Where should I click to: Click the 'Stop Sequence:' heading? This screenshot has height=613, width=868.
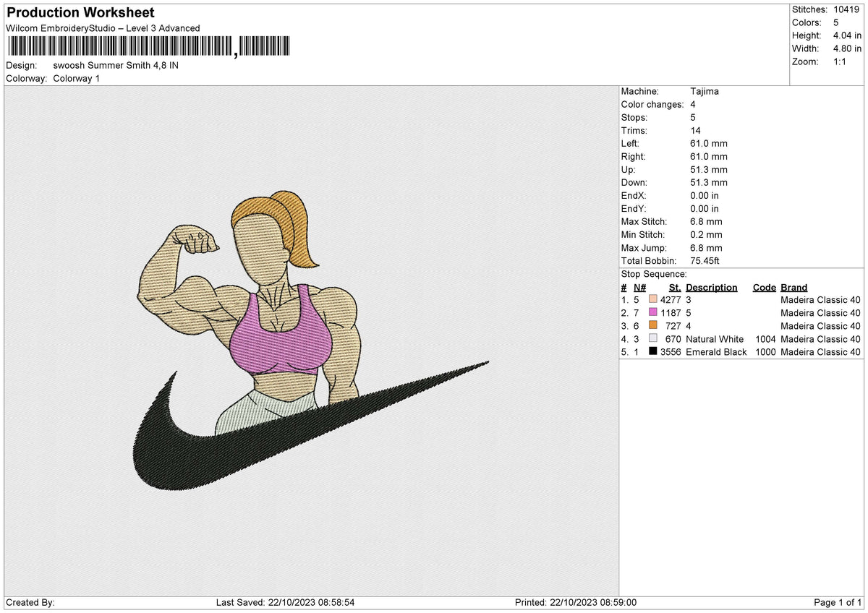pyautogui.click(x=654, y=274)
